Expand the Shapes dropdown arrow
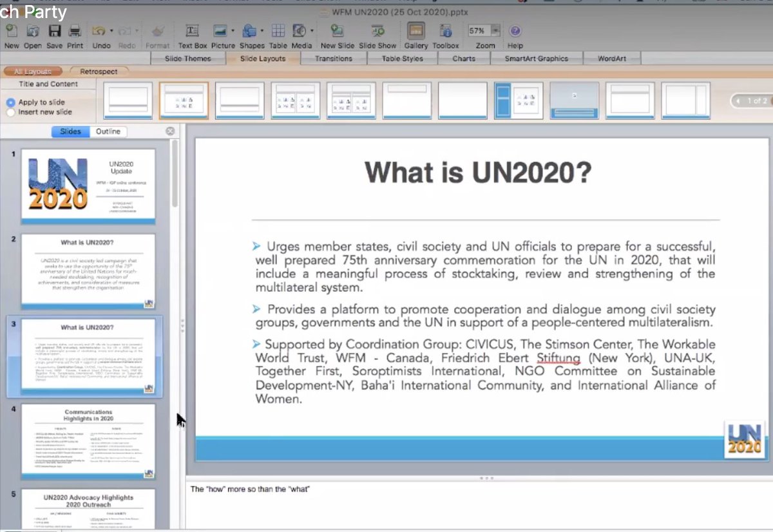Screen dimensions: 773x532 pyautogui.click(x=262, y=31)
